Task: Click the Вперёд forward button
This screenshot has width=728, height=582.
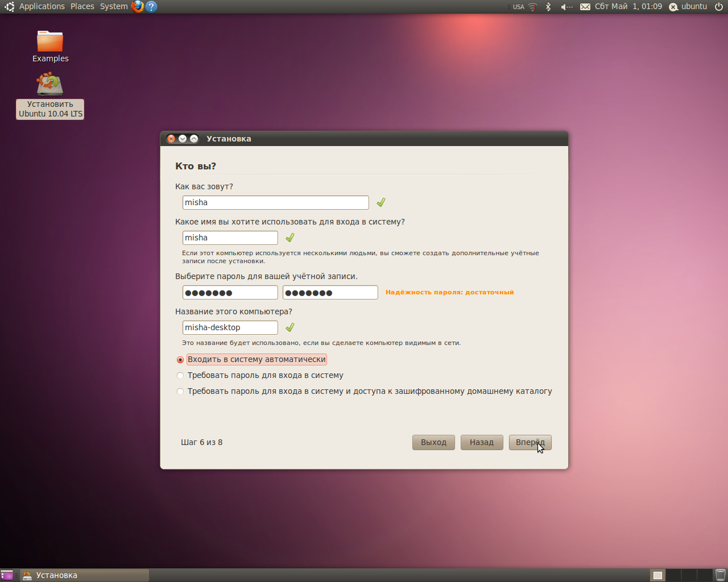Action: tap(530, 442)
